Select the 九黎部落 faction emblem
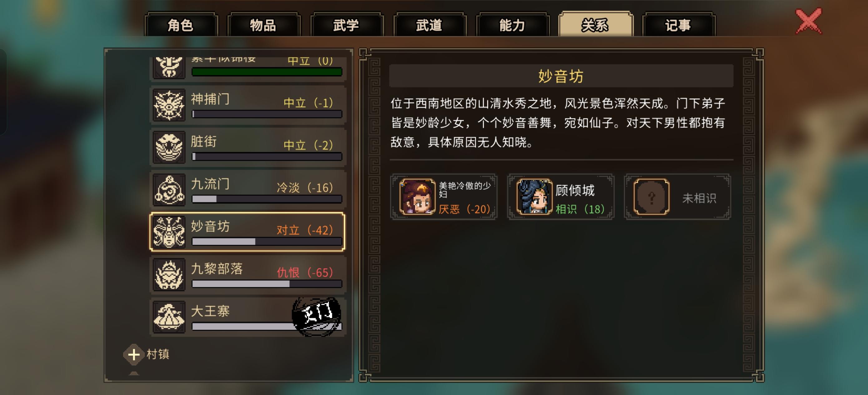Viewport: 868px width, 395px height. pyautogui.click(x=169, y=275)
